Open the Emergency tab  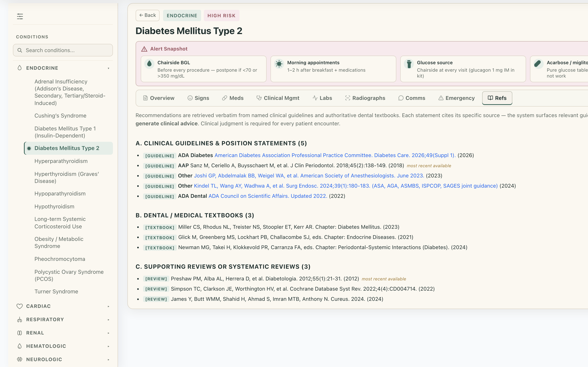457,98
